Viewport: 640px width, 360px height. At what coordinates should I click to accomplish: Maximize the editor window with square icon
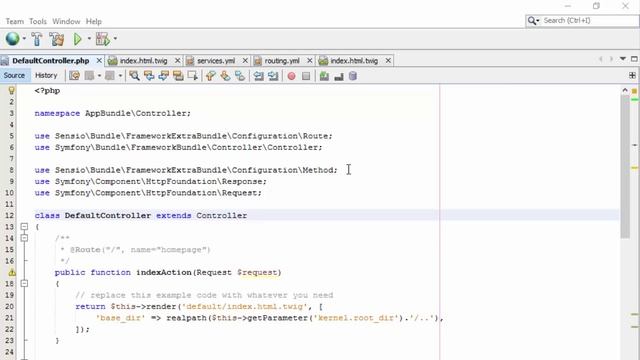click(634, 59)
